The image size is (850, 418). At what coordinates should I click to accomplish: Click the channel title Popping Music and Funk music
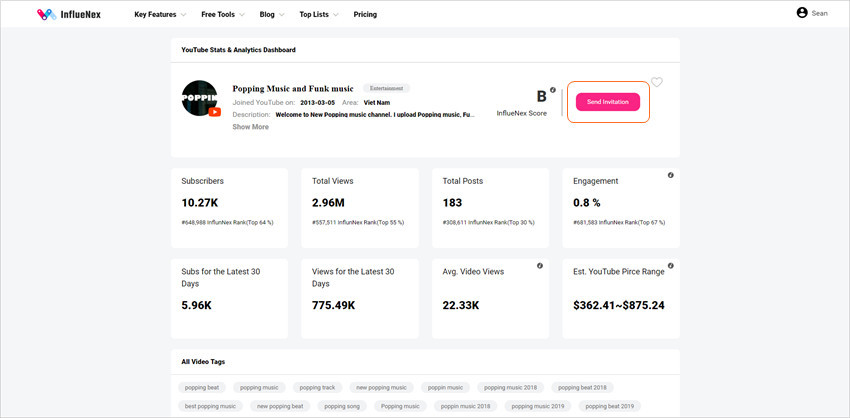click(293, 88)
